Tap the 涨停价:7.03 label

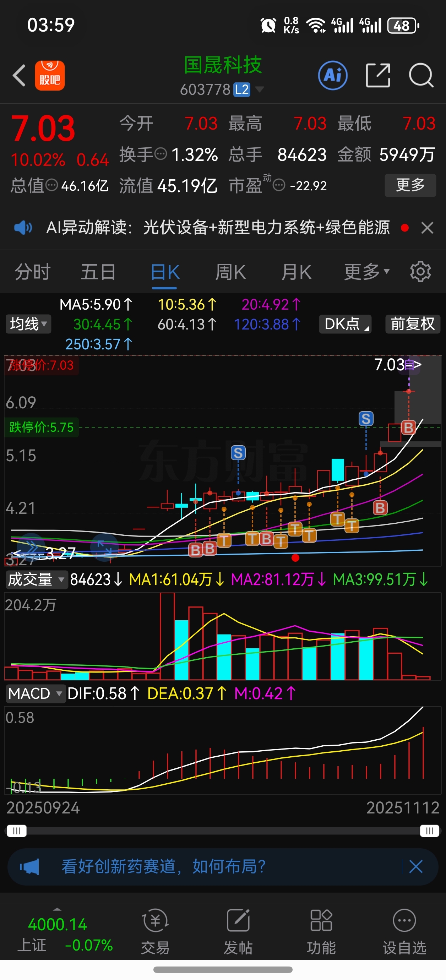click(x=42, y=365)
